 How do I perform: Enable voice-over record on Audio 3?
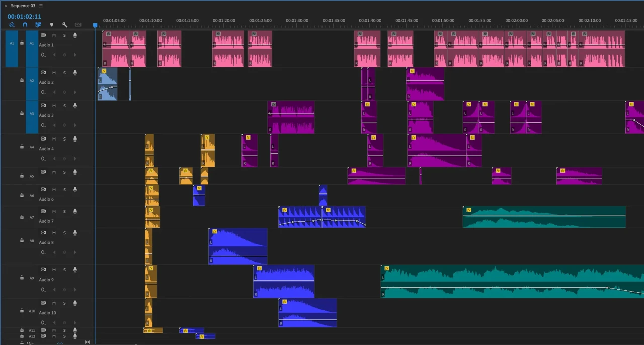pyautogui.click(x=75, y=106)
